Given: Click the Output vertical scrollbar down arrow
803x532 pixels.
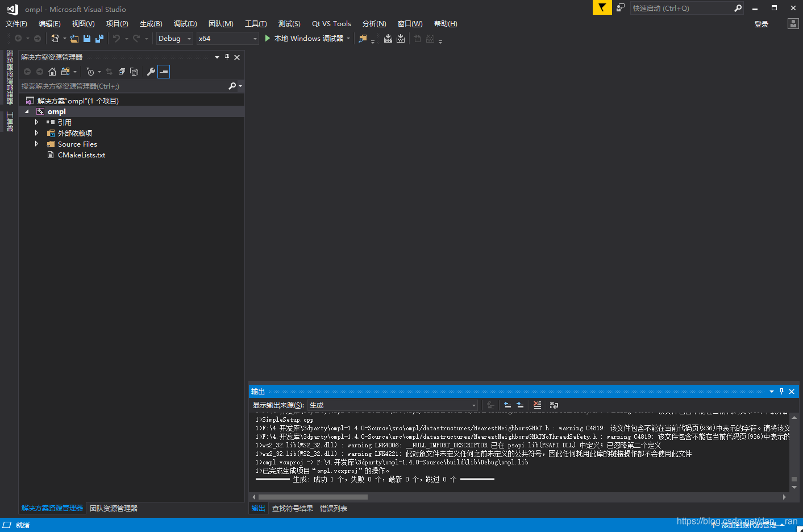Looking at the screenshot, I should click(794, 488).
